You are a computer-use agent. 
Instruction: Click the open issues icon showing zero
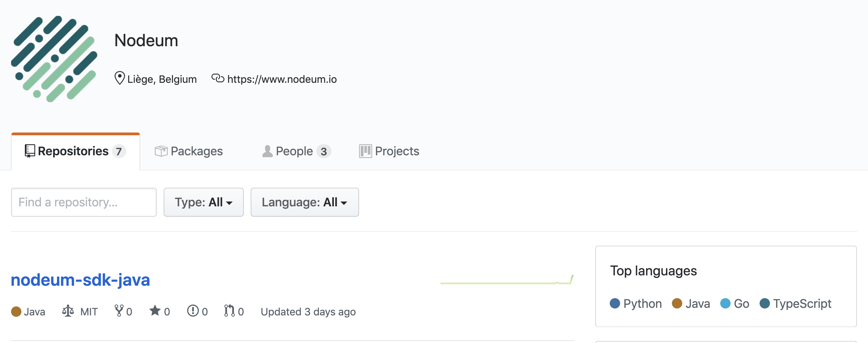click(x=192, y=311)
